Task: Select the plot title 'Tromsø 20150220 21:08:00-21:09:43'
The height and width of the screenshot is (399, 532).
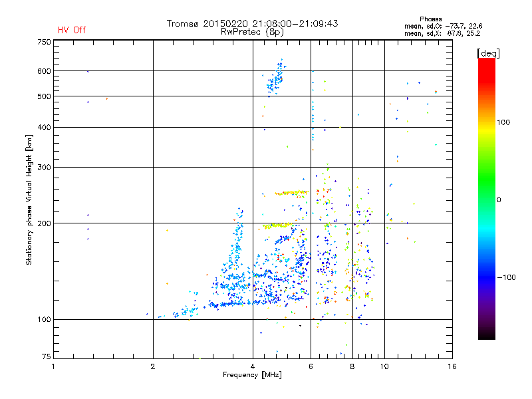Action: (x=253, y=23)
